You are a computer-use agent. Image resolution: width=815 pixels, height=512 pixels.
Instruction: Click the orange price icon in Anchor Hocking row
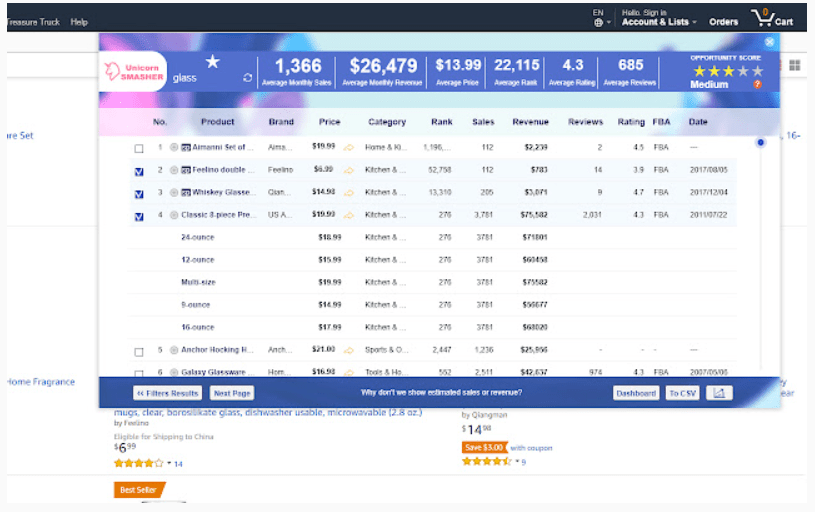point(349,350)
